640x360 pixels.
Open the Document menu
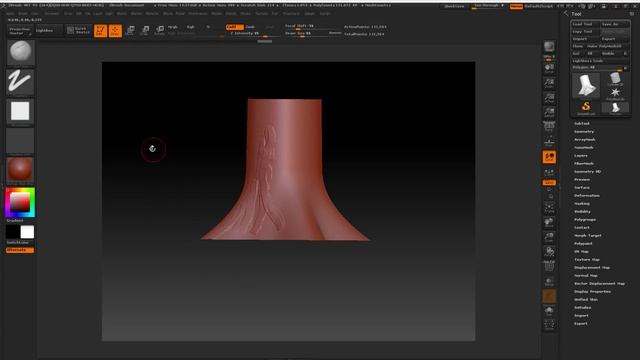coord(52,13)
